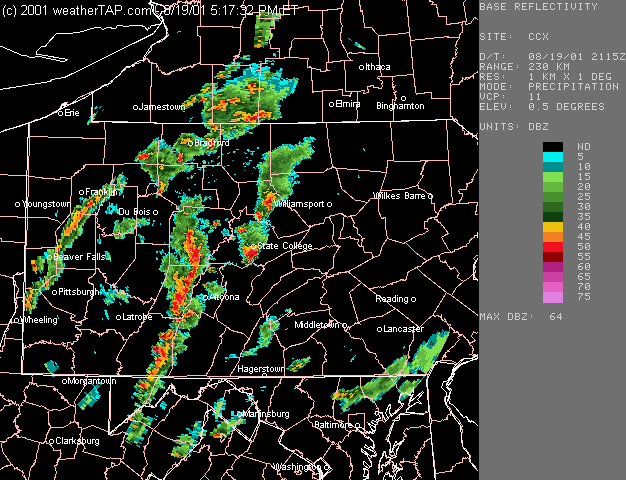Click the ELEV: 0.5 DEGREES line

click(542, 107)
